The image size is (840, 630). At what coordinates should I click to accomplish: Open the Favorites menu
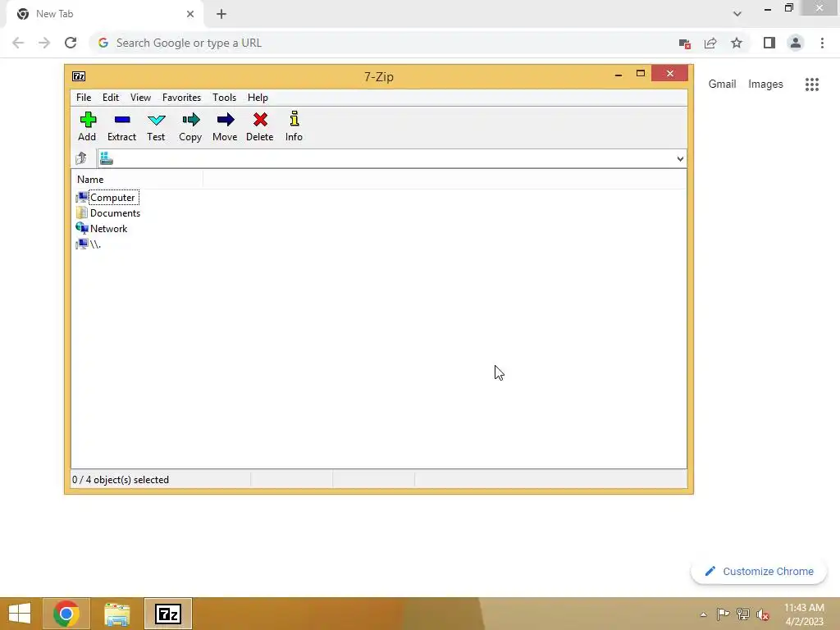point(181,98)
